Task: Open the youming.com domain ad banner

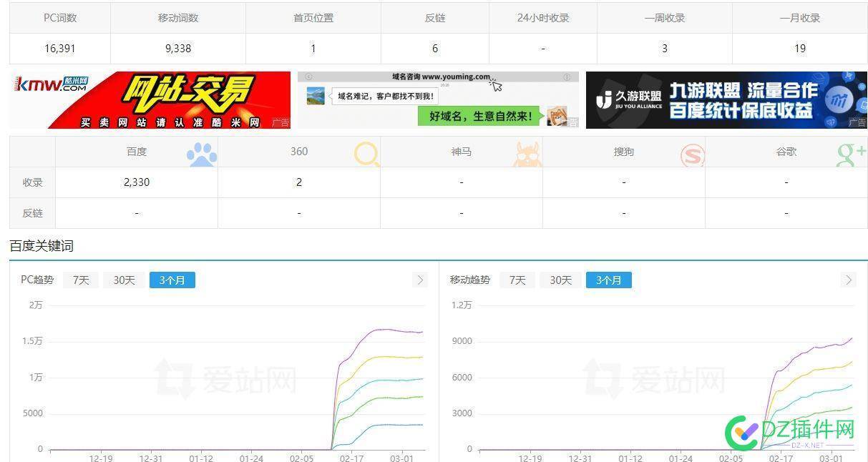Action: (438, 100)
